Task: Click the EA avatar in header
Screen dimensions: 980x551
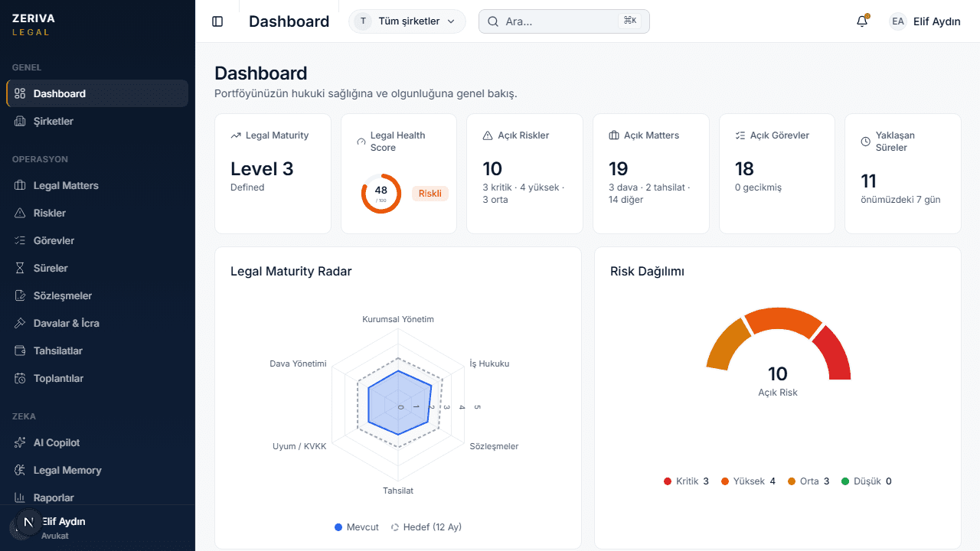Action: [897, 21]
